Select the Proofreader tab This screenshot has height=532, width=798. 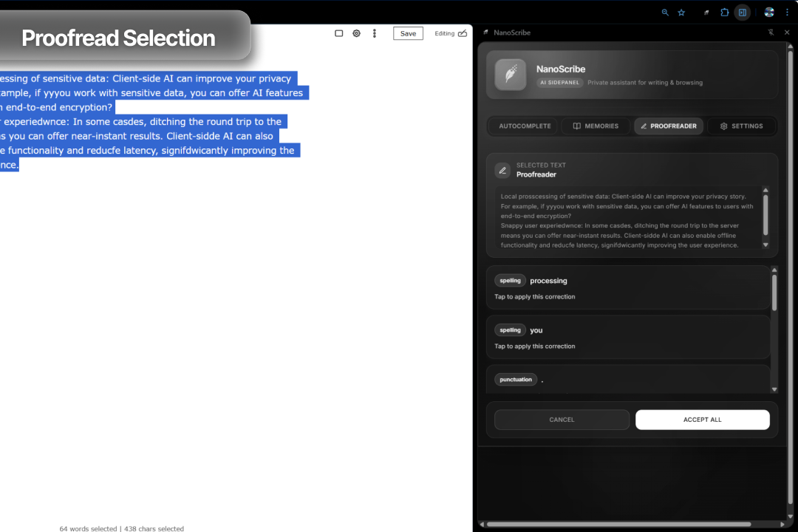point(669,126)
